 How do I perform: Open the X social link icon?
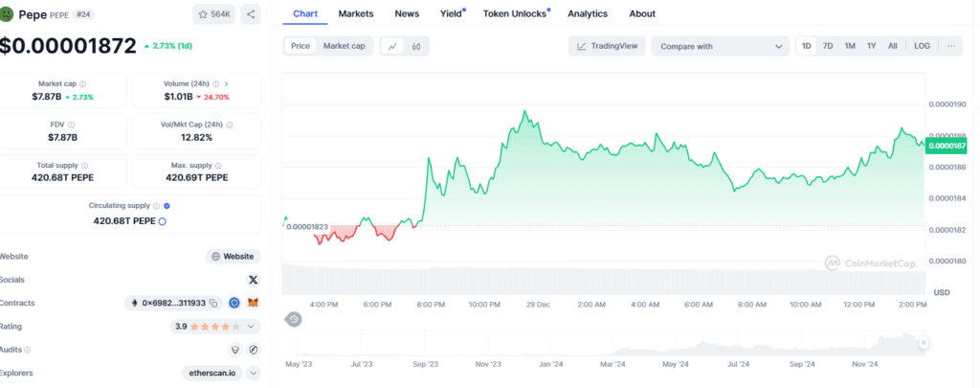click(253, 280)
